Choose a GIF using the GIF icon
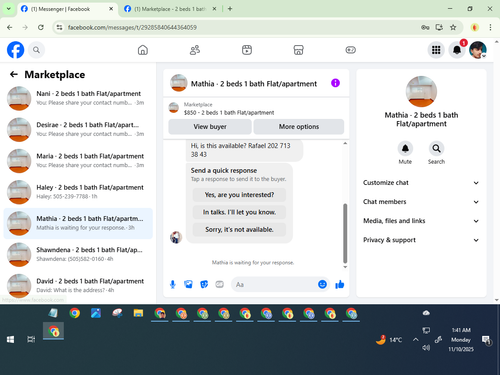Image resolution: width=500 pixels, height=375 pixels. [x=219, y=284]
